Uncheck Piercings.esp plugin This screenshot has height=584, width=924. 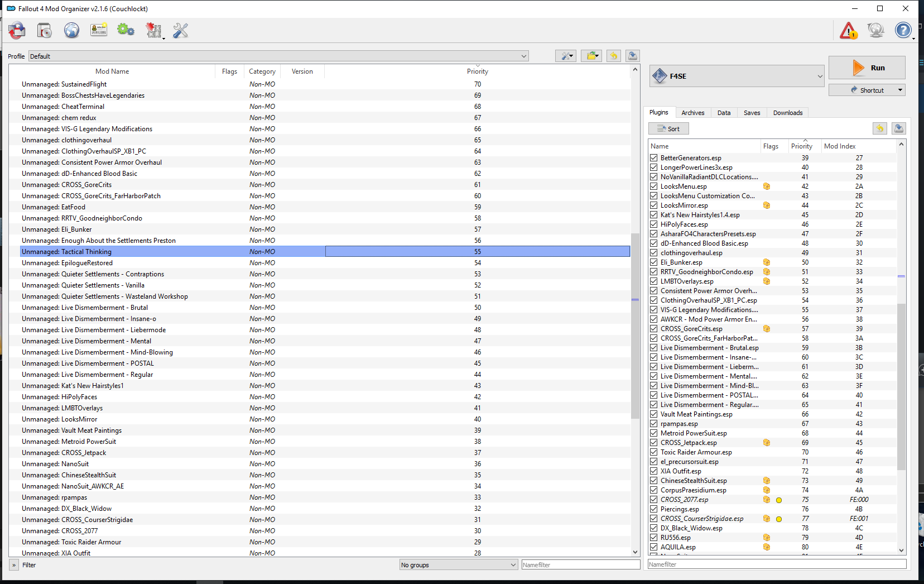click(x=653, y=509)
